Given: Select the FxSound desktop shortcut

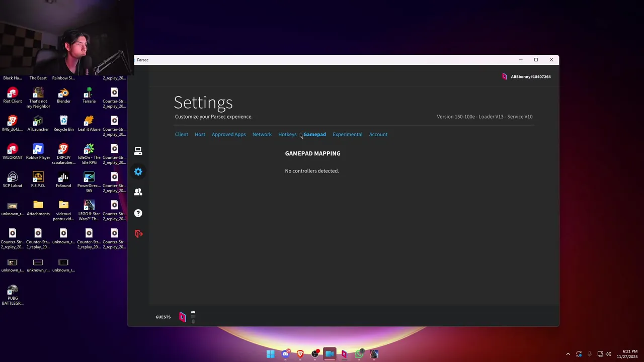Looking at the screenshot, I should (x=63, y=180).
